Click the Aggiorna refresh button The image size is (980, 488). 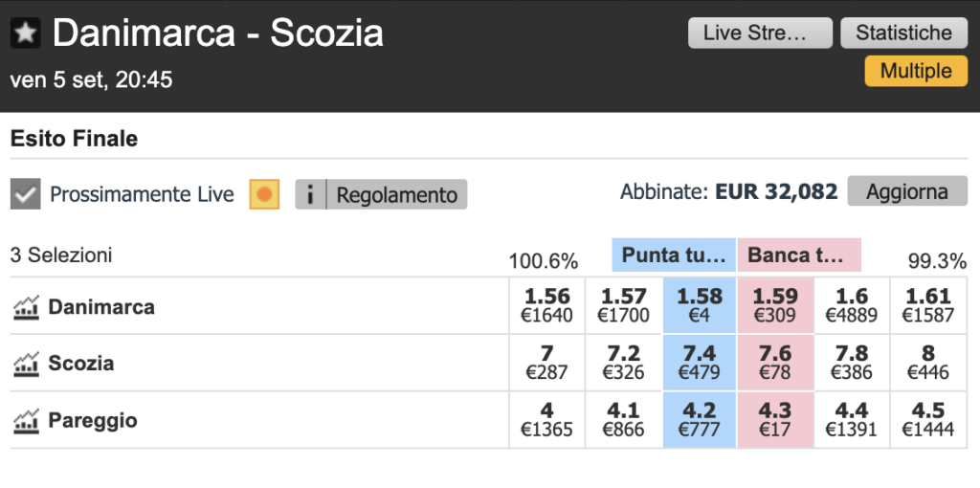[x=907, y=191]
